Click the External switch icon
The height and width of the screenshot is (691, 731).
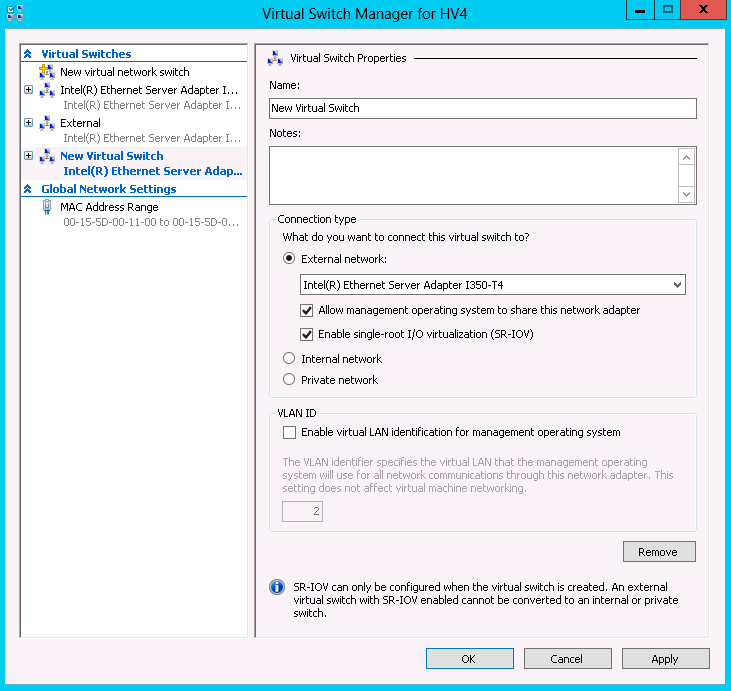coord(47,123)
